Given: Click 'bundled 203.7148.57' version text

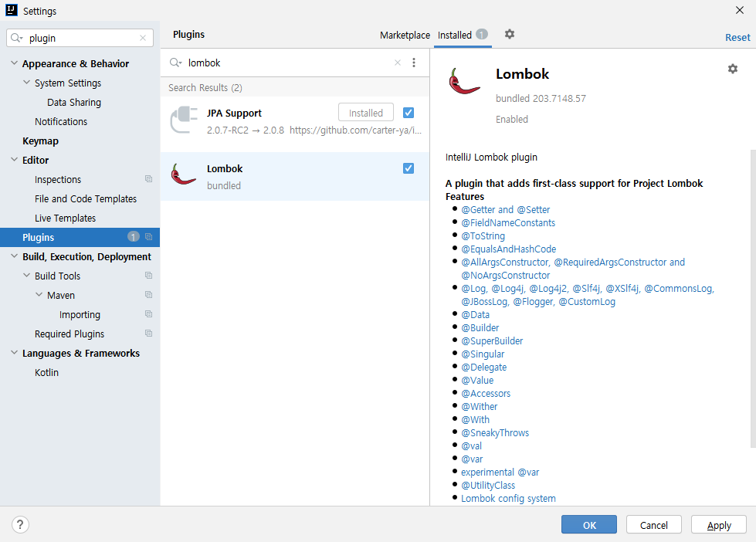Looking at the screenshot, I should point(541,98).
